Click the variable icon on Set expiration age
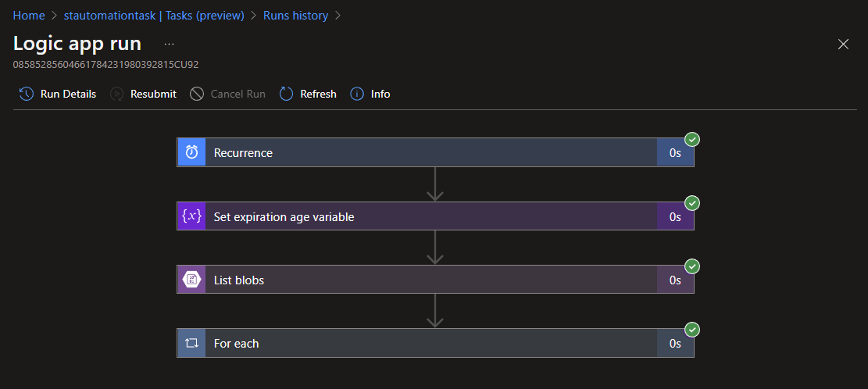This screenshot has height=389, width=868. click(191, 216)
